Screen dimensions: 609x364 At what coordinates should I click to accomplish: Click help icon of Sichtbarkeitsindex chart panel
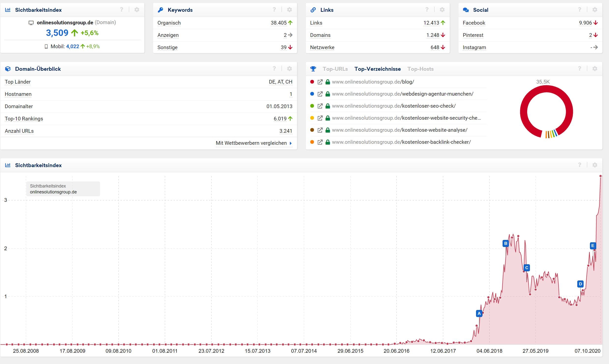tap(579, 165)
